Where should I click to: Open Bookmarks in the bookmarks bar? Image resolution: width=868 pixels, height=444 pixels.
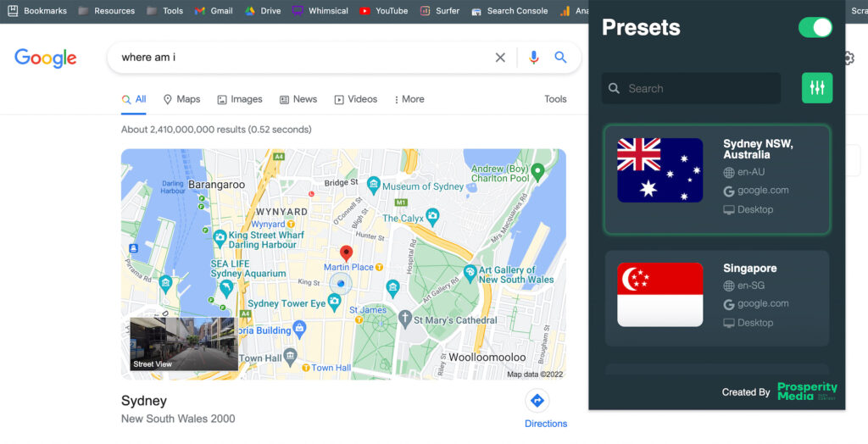click(37, 10)
